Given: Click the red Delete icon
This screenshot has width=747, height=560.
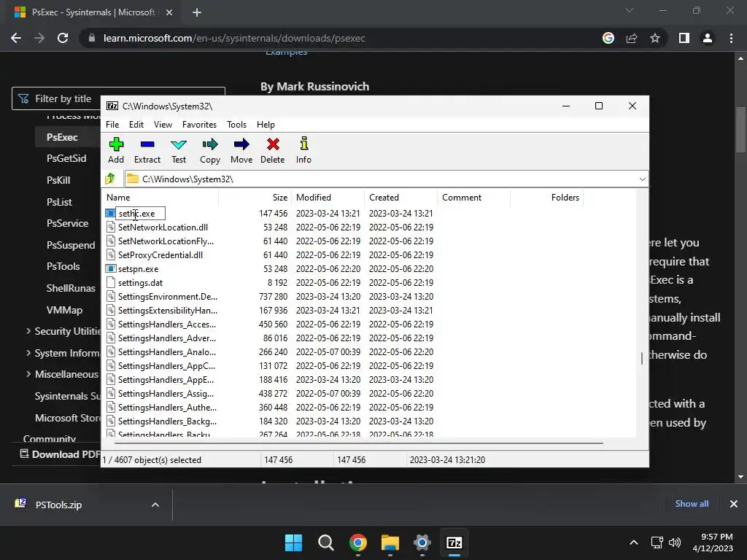Looking at the screenshot, I should (x=273, y=144).
